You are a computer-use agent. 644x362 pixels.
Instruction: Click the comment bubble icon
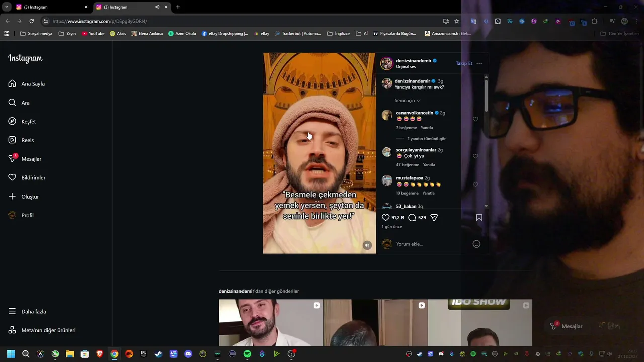(412, 218)
